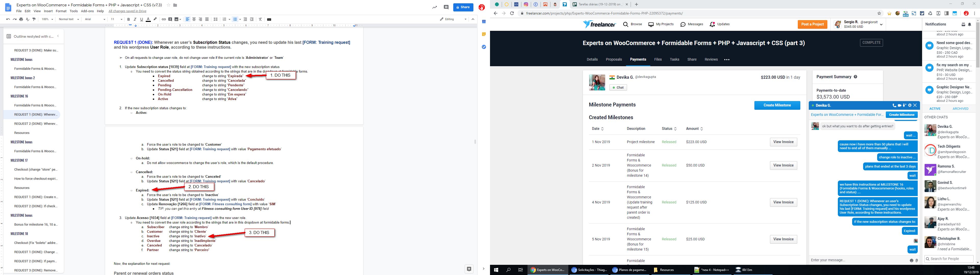Start a video call in Devika chat
Viewport: 980px width, 275px height.
tap(900, 106)
